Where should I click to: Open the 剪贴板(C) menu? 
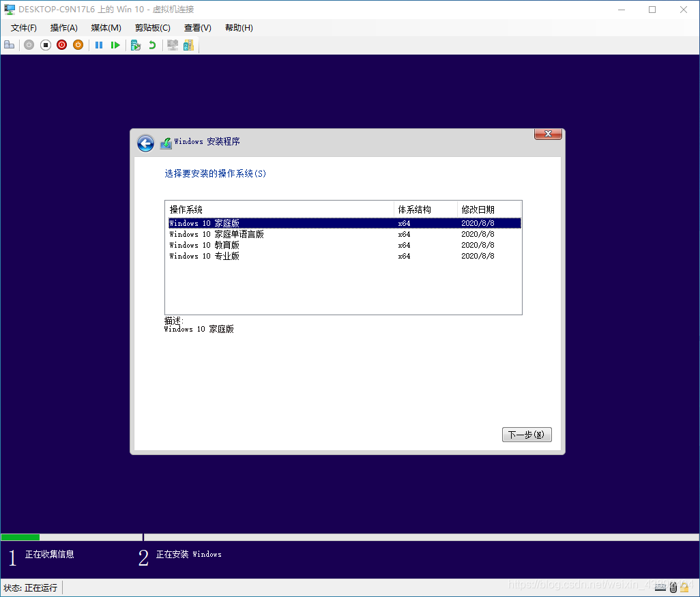click(x=153, y=28)
